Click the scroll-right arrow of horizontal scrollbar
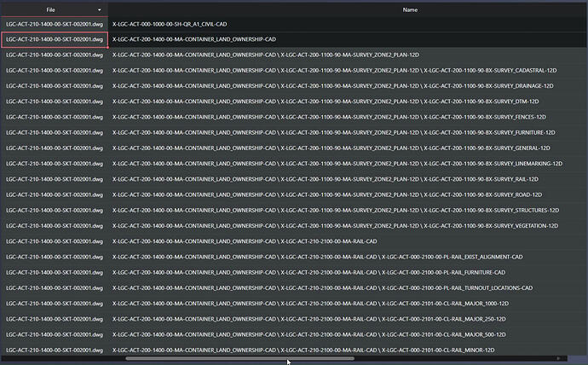Image resolution: width=588 pixels, height=365 pixels. (558, 359)
